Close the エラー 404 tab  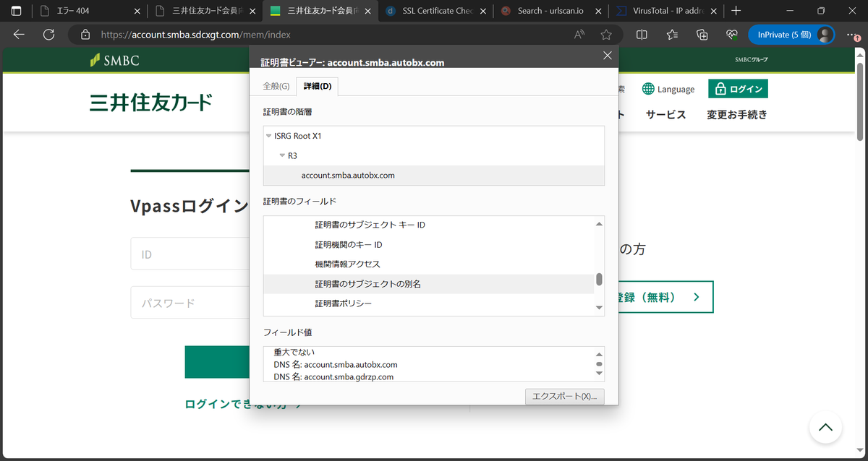(x=137, y=11)
